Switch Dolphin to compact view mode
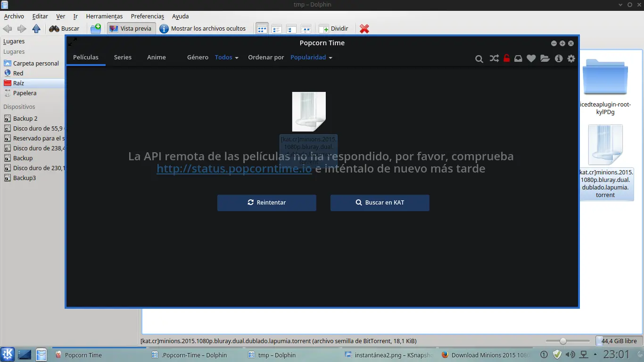The height and width of the screenshot is (362, 644). 277,29
